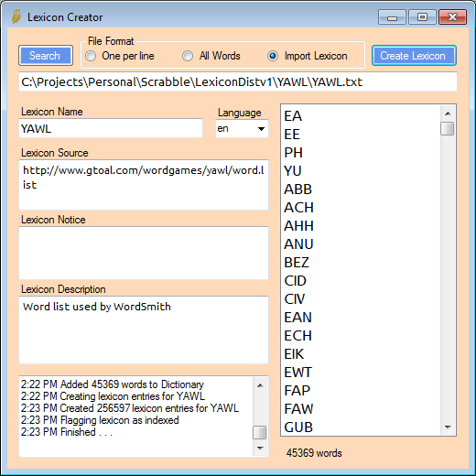This screenshot has width=476, height=476.
Task: Maximize the Lexicon Creator window
Action: [422, 17]
